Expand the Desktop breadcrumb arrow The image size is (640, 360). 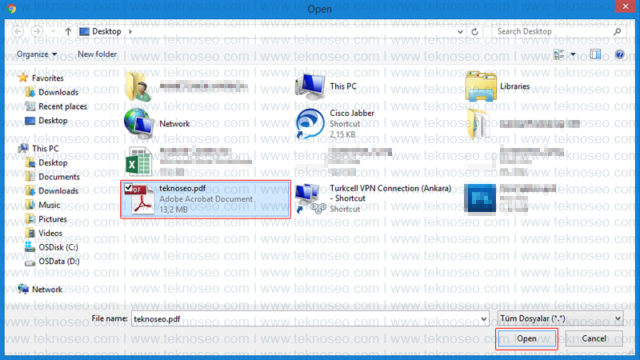[x=130, y=31]
